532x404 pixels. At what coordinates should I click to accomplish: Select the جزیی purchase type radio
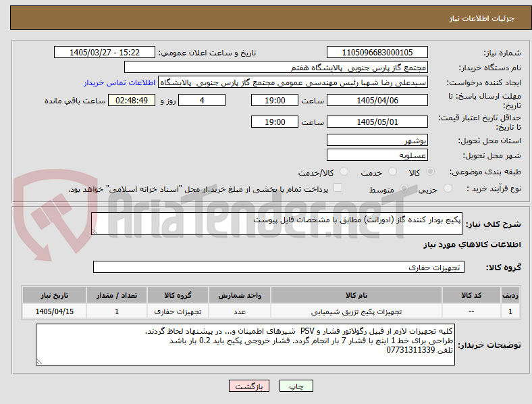pos(448,188)
